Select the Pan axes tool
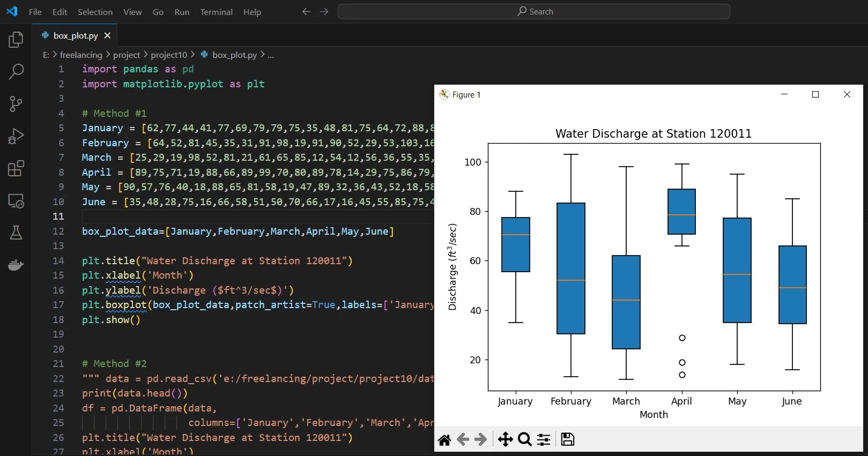This screenshot has width=868, height=456. coord(505,440)
